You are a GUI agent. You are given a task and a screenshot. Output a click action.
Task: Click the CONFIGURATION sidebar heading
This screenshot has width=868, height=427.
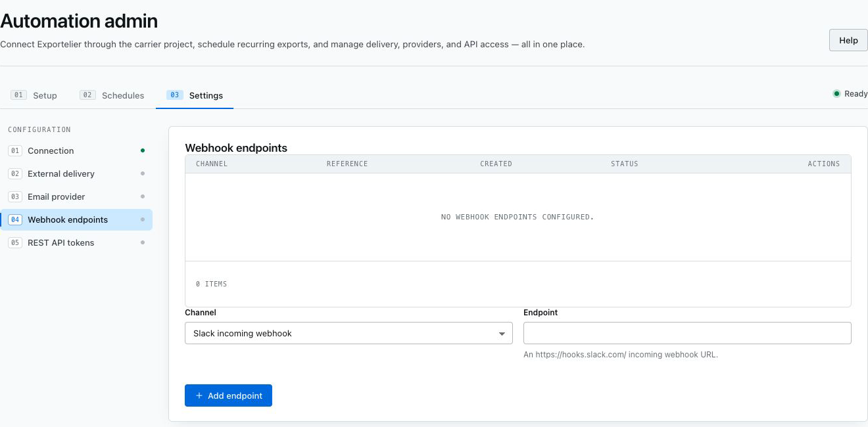click(39, 129)
